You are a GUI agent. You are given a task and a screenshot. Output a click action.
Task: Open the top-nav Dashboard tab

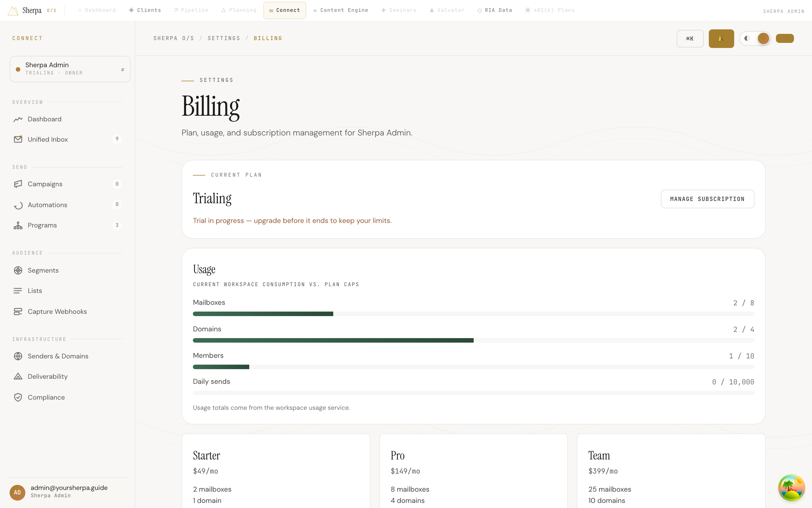(x=97, y=10)
